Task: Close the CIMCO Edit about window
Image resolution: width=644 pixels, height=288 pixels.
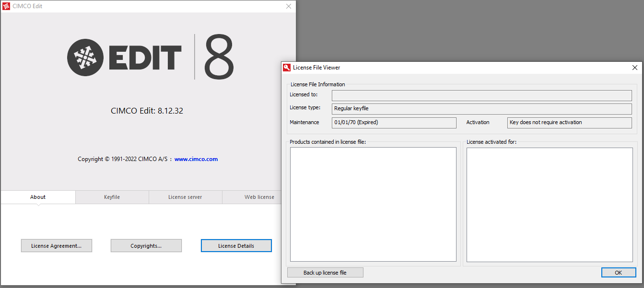Action: [x=289, y=6]
